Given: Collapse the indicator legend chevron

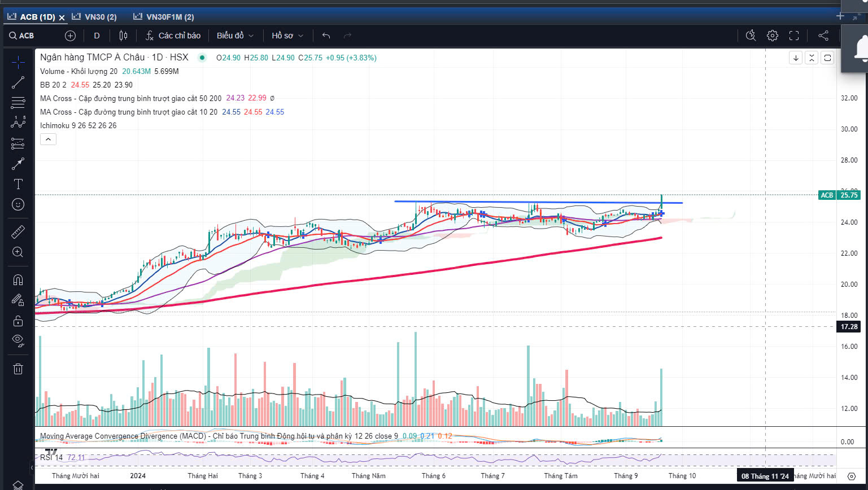Looking at the screenshot, I should 48,139.
